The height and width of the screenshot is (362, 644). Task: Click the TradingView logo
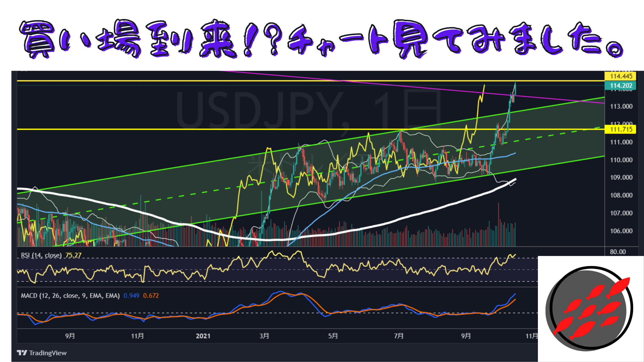click(x=42, y=353)
